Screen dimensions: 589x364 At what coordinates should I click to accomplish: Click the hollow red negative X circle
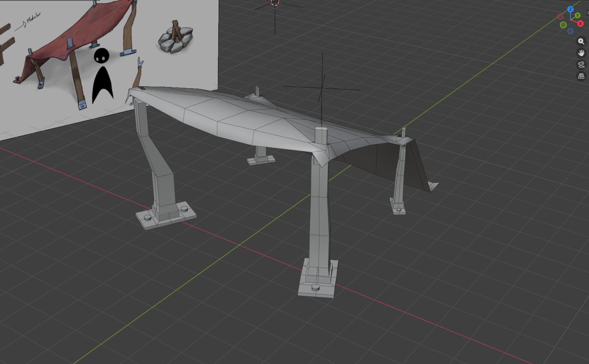(560, 17)
